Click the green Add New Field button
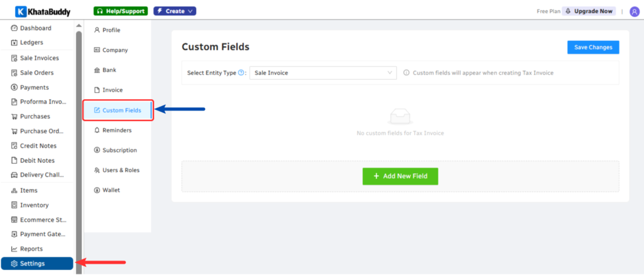 [400, 176]
